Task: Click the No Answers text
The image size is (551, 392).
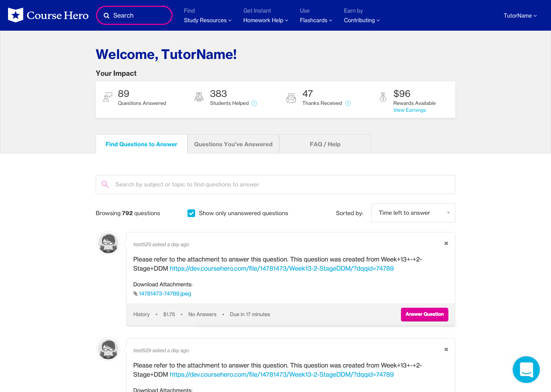Action: pos(202,314)
